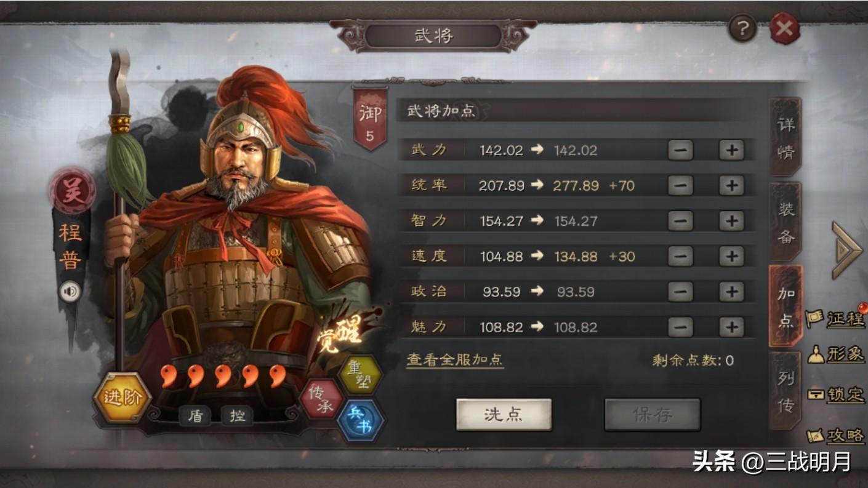The width and height of the screenshot is (868, 488).
Task: Open the help question mark icon
Action: [743, 28]
